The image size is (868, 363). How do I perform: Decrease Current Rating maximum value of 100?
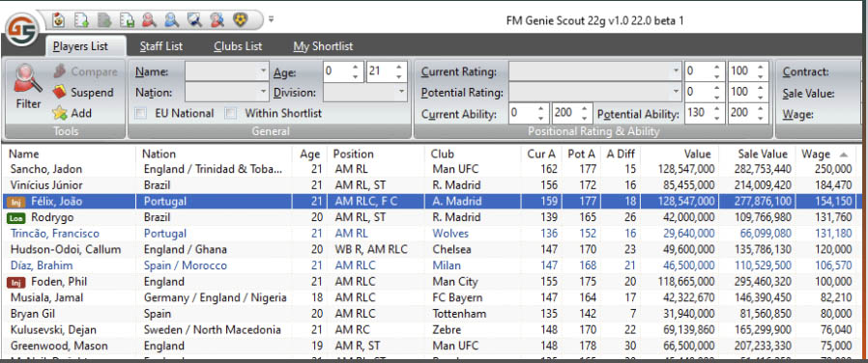(x=760, y=76)
